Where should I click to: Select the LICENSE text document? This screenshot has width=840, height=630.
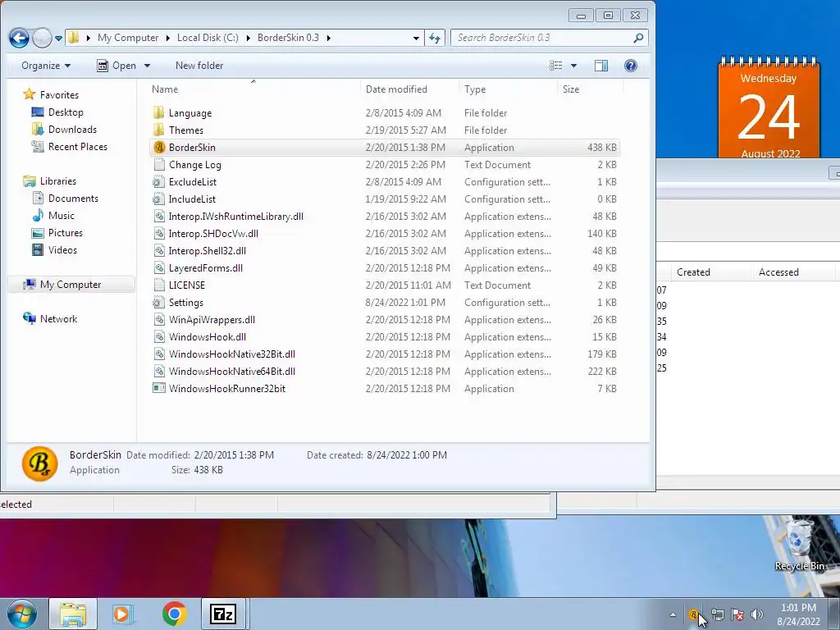[x=186, y=285]
